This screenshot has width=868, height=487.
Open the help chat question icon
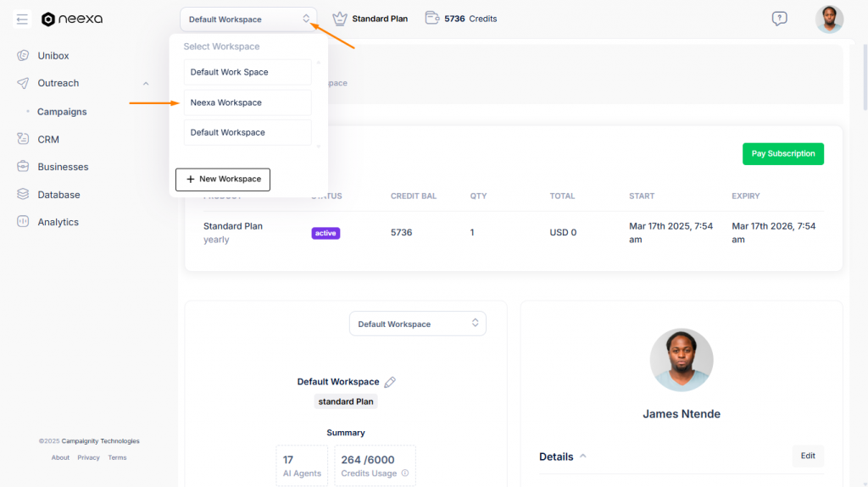point(779,19)
